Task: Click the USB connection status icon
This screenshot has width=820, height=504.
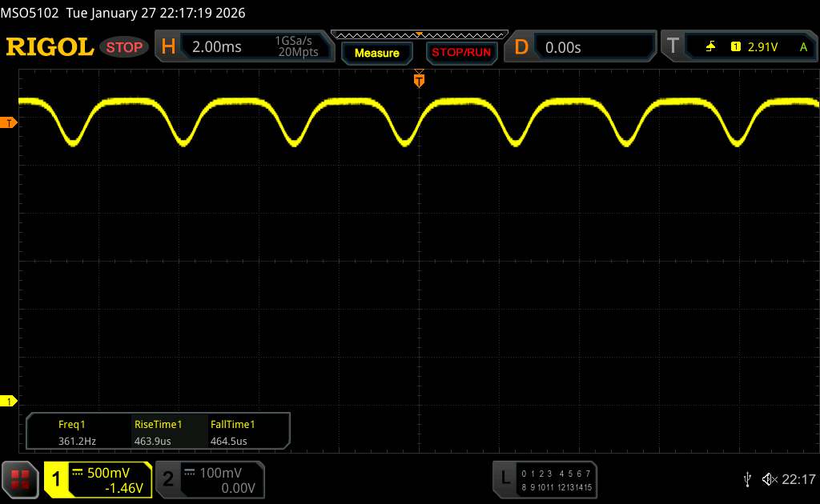Action: (x=748, y=479)
